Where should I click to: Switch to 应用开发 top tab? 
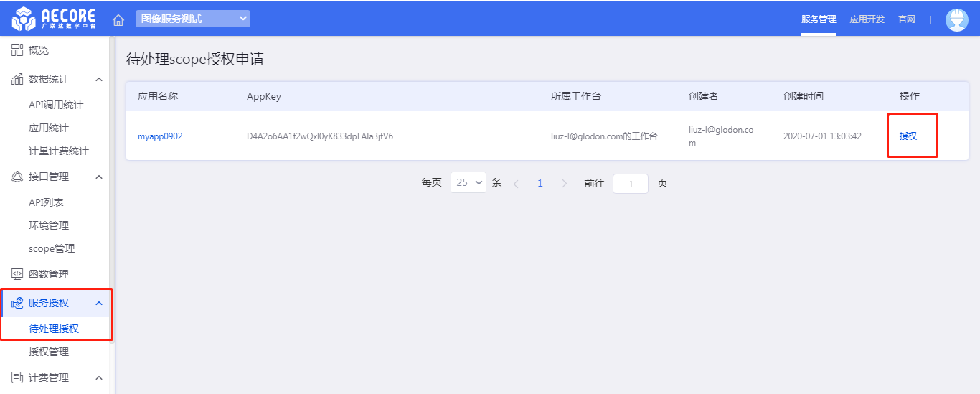click(x=867, y=19)
